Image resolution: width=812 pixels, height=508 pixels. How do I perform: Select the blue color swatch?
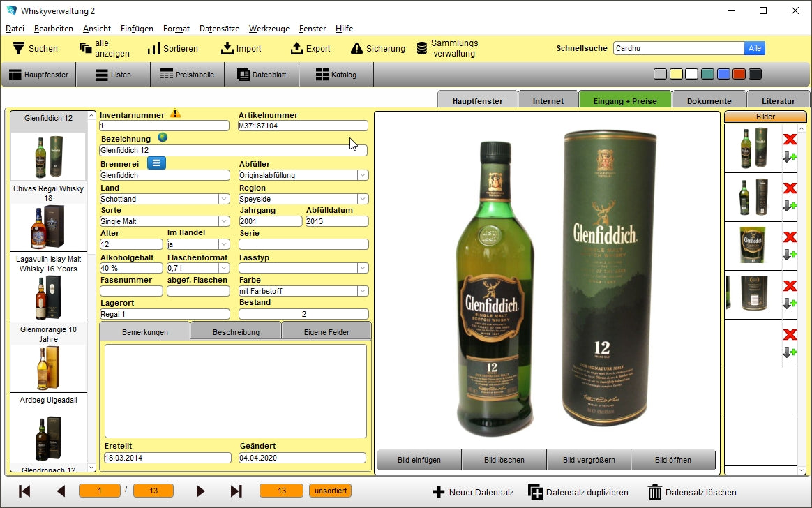[x=723, y=75]
